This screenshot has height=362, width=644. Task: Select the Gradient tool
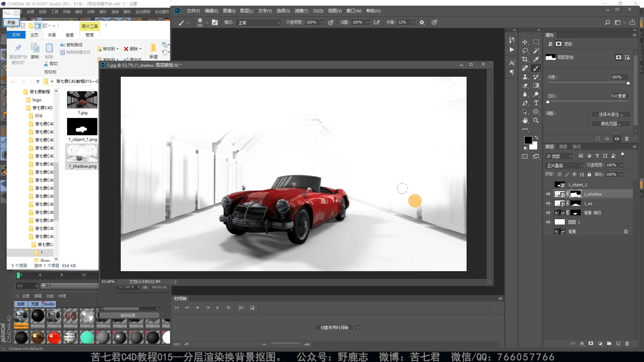(x=536, y=86)
